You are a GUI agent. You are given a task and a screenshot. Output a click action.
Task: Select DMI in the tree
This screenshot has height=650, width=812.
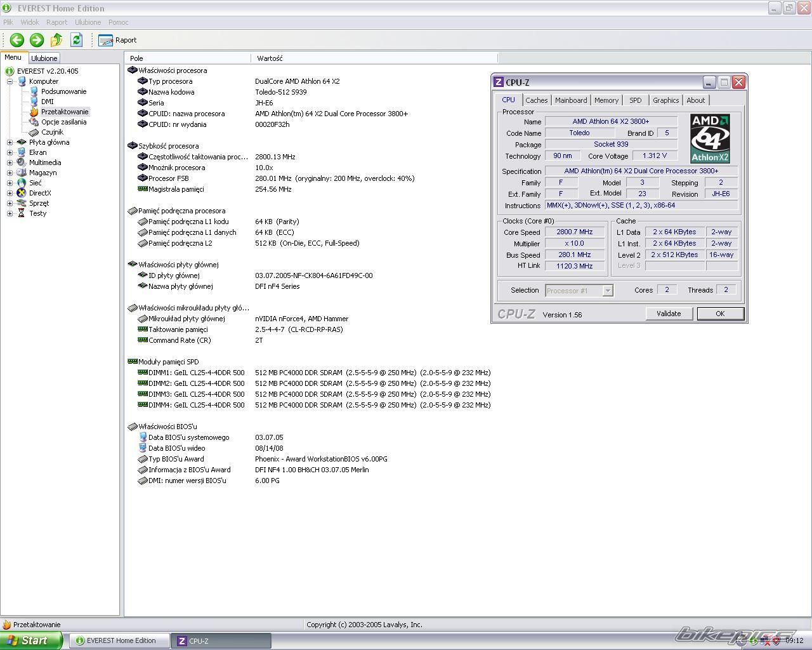[x=48, y=102]
